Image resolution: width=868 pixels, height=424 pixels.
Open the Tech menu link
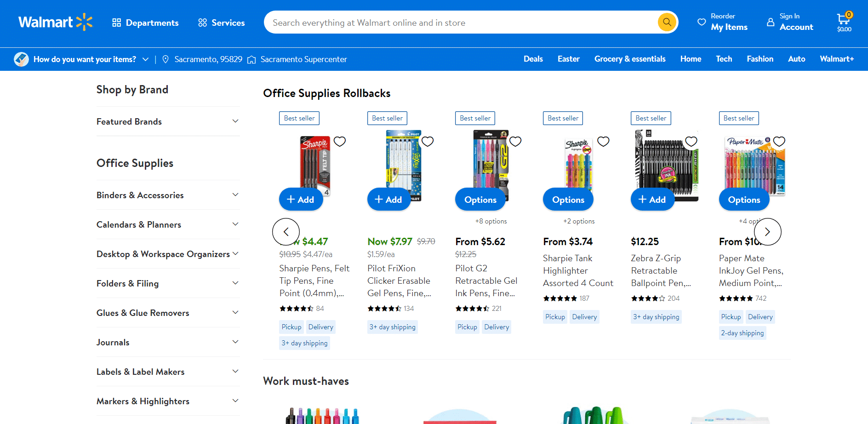pyautogui.click(x=724, y=59)
